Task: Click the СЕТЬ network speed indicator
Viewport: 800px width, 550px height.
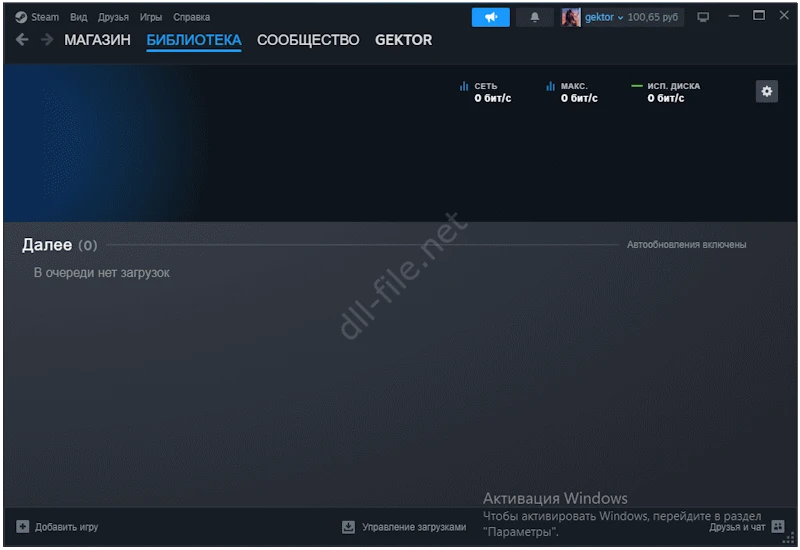Action: (x=485, y=92)
